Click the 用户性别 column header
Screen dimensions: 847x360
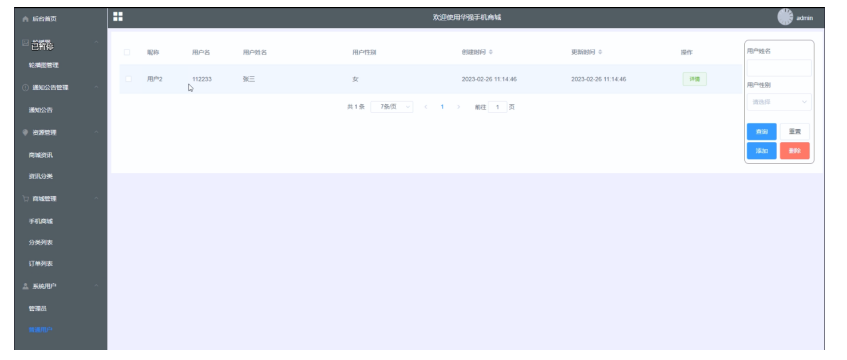coord(364,52)
